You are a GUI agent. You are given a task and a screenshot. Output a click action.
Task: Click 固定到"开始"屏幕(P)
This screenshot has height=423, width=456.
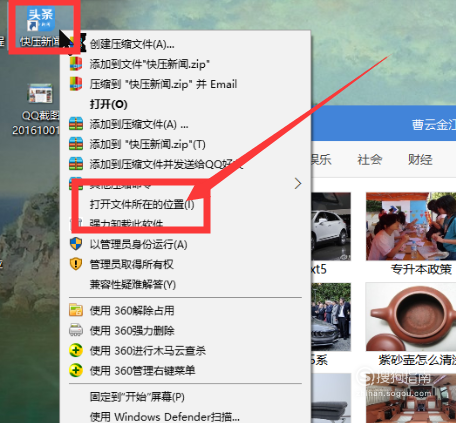[x=137, y=397]
